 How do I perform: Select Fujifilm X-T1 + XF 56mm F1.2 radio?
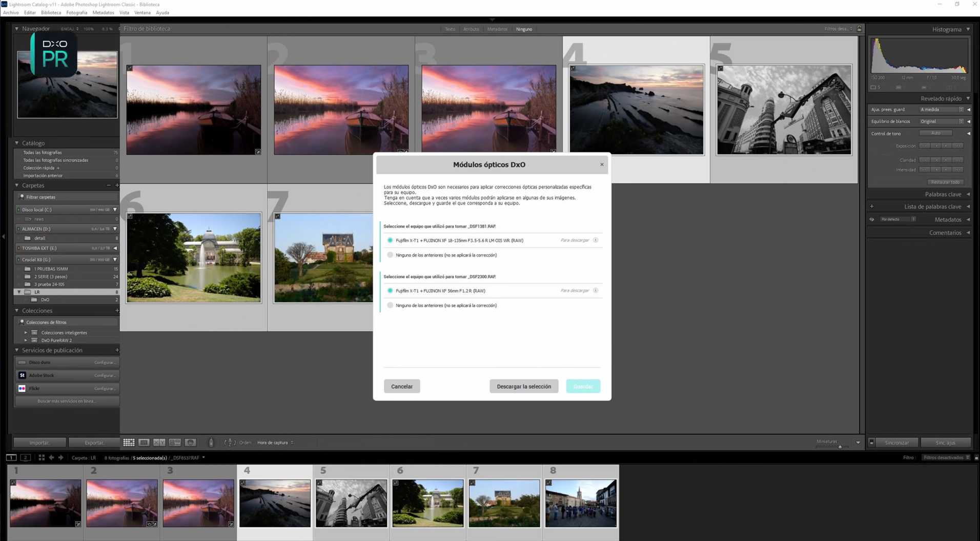point(390,290)
